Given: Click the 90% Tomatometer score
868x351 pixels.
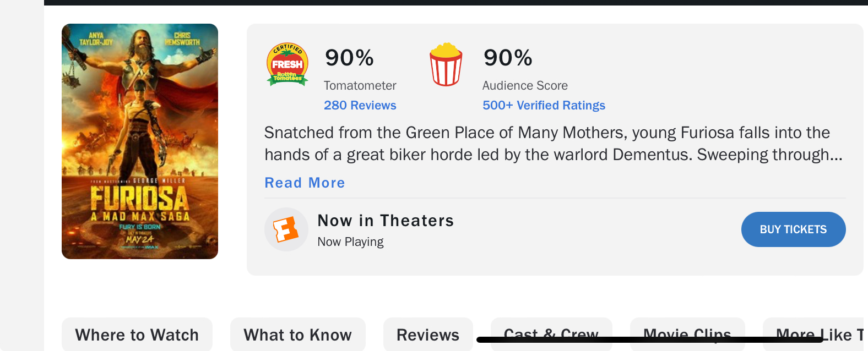Looking at the screenshot, I should tap(349, 58).
